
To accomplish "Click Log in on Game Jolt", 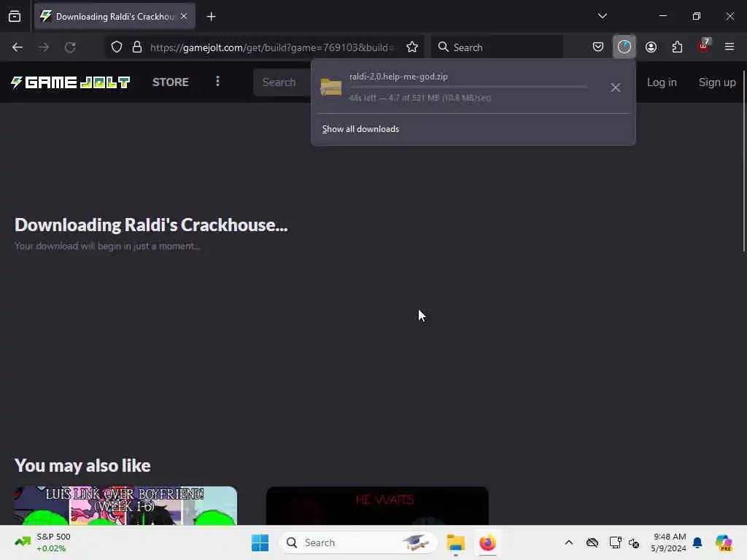I will point(662,82).
